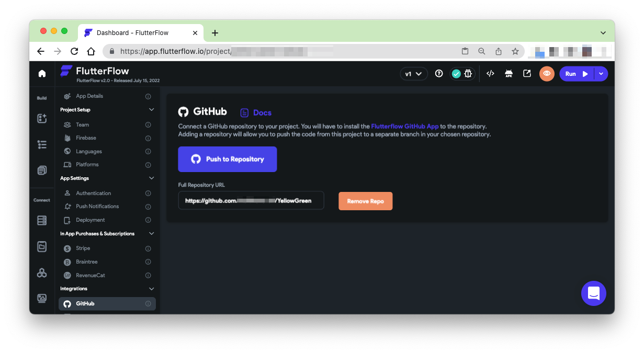Viewport: 644px width, 353px height.
Task: Open the API calls folder icon
Action: point(42,246)
